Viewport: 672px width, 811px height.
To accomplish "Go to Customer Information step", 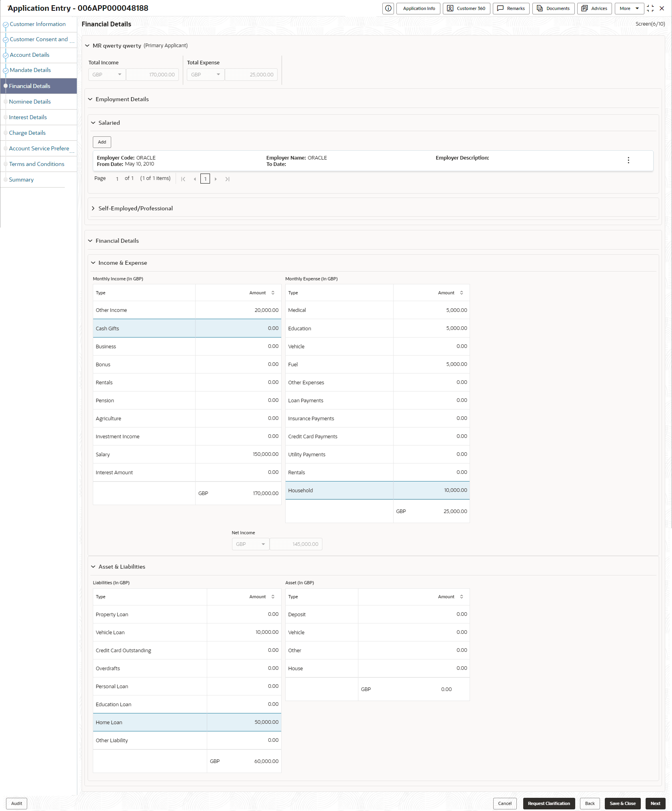I will tap(38, 24).
